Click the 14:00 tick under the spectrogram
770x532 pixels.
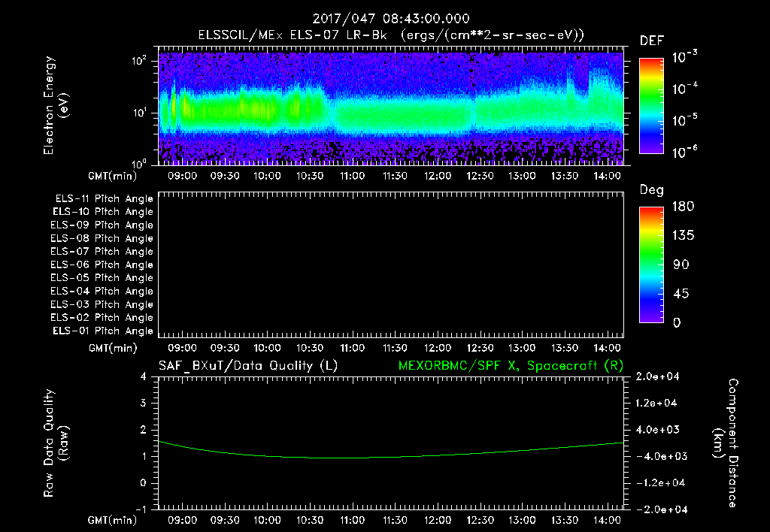point(607,176)
